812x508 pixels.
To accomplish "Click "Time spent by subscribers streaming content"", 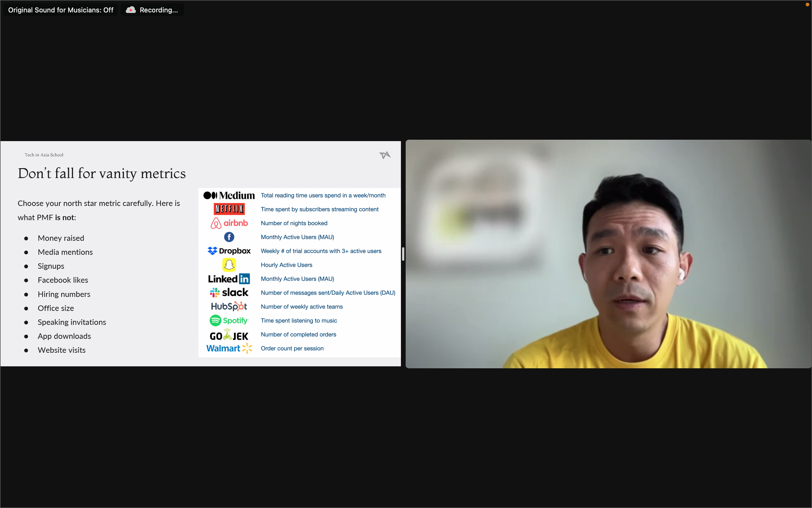I will pyautogui.click(x=319, y=209).
